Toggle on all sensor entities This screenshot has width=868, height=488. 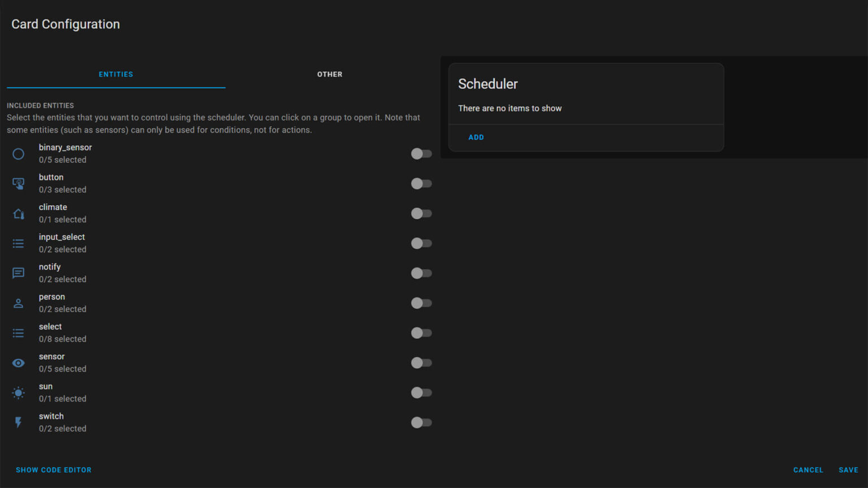point(421,362)
